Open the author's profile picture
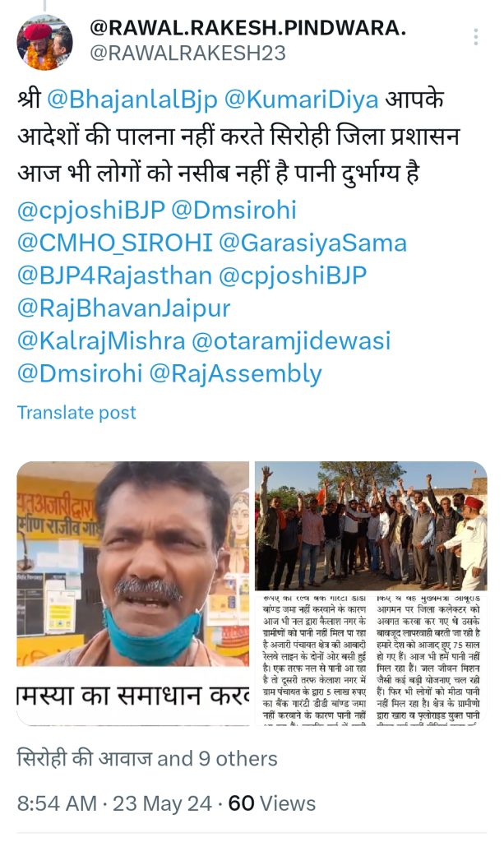Viewport: 504px width, 842px height. 44,43
